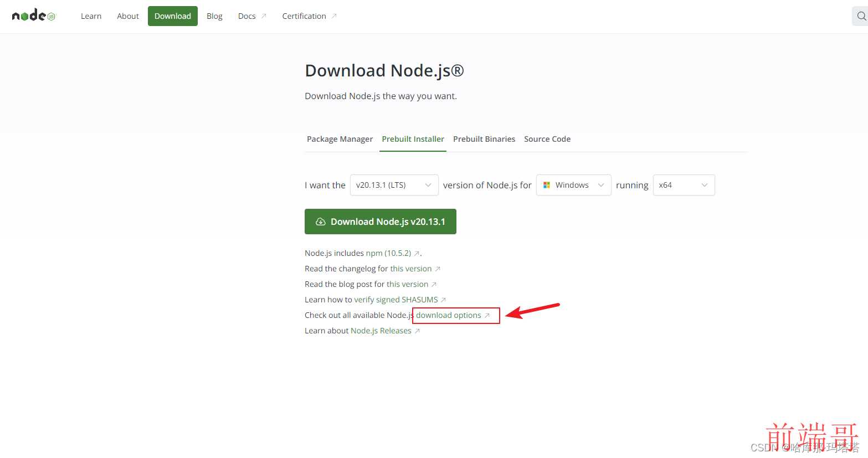This screenshot has height=458, width=868.
Task: Open blog post 'this version' link
Action: (x=408, y=284)
